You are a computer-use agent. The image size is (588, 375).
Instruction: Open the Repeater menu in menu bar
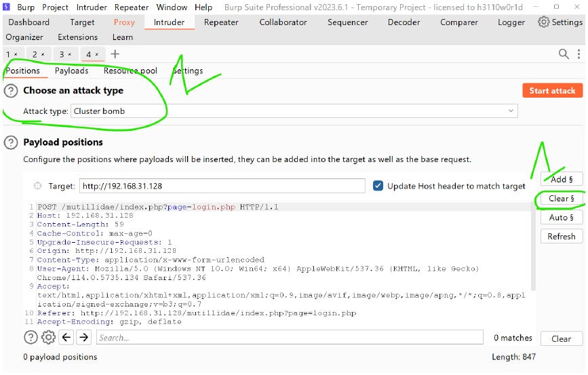point(132,7)
